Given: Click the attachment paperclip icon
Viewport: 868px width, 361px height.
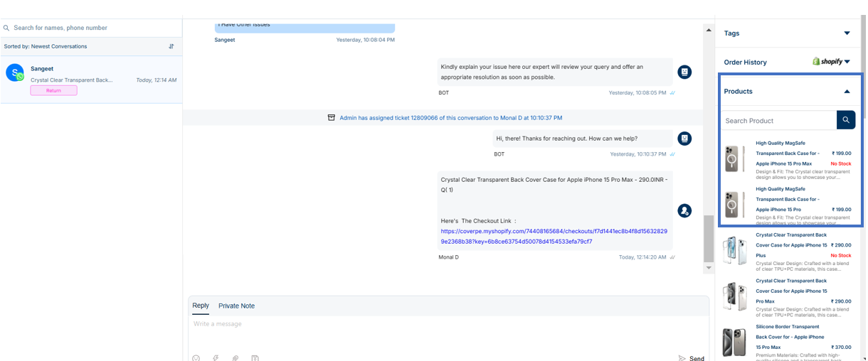Looking at the screenshot, I should (x=235, y=358).
